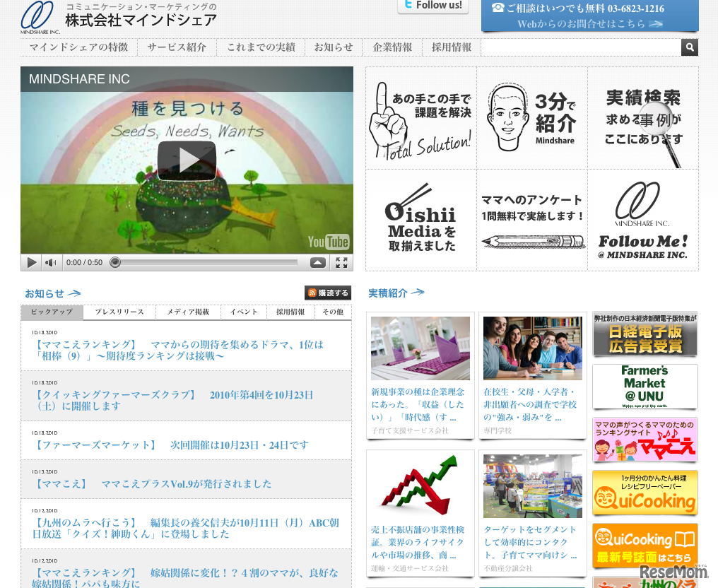Click the Farmer's Market @ UNU banner
The height and width of the screenshot is (588, 718).
point(645,387)
